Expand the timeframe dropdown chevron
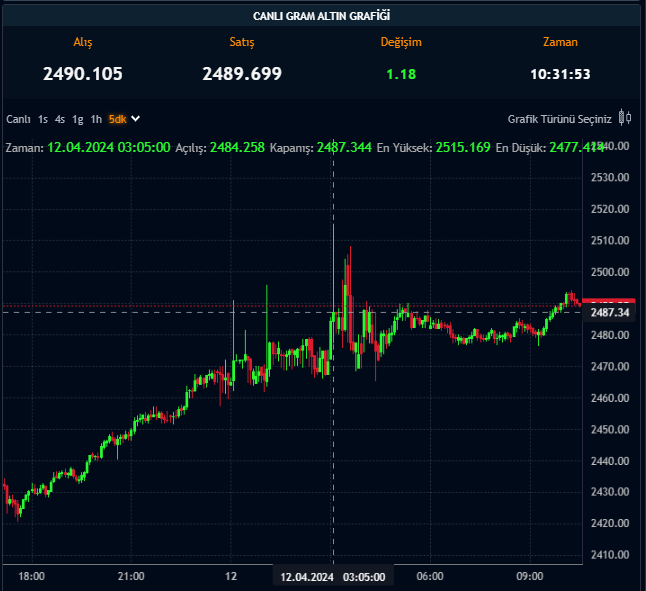The width and height of the screenshot is (646, 591). click(x=135, y=119)
